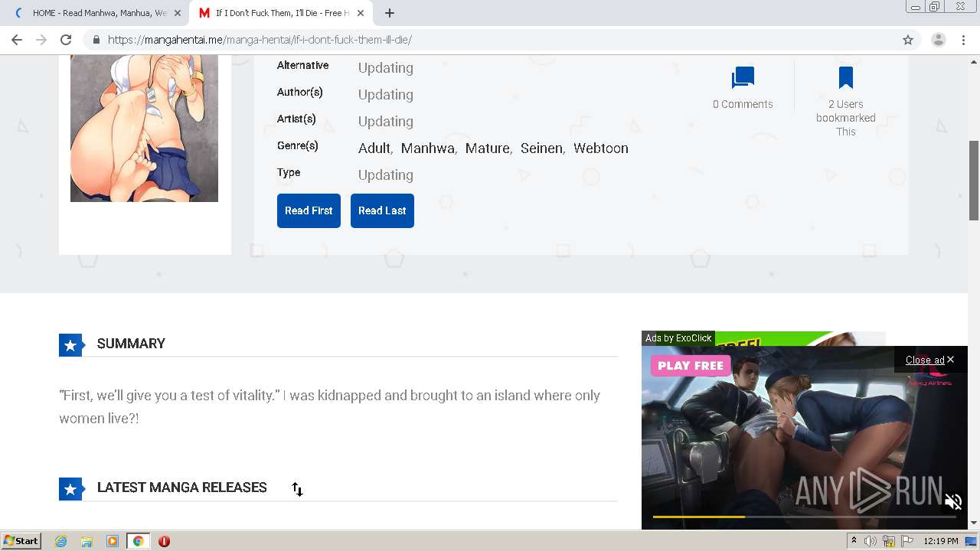
Task: Click the taskbar clock 12:19 PM
Action: pyautogui.click(x=941, y=541)
